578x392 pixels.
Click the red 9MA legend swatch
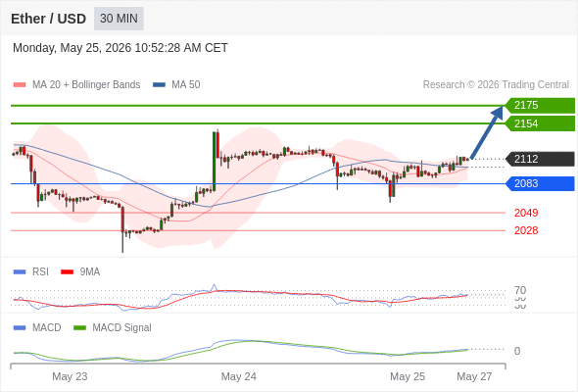[x=67, y=272]
